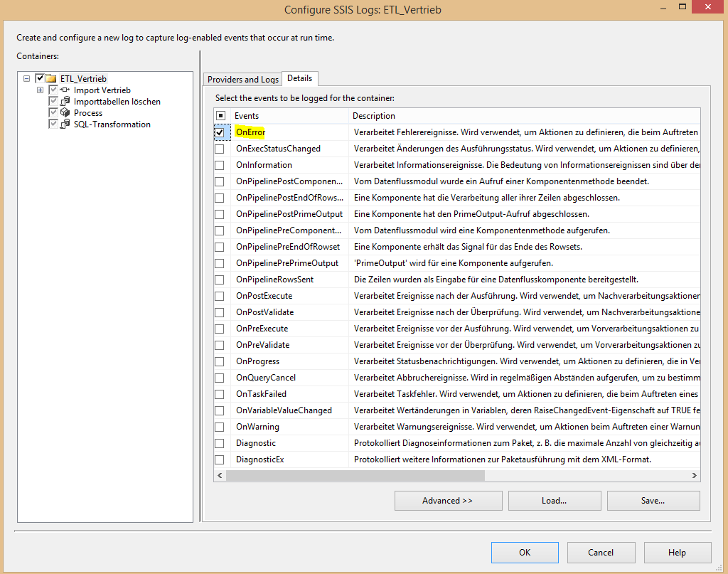Tick the OnQueryCancel checkbox
The width and height of the screenshot is (728, 574).
click(220, 378)
